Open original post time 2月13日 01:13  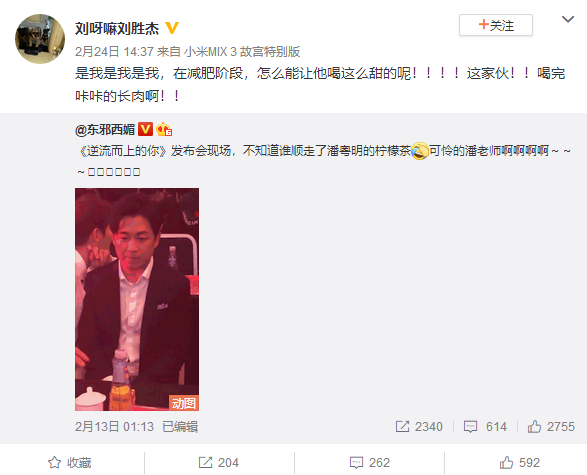pyautogui.click(x=114, y=427)
